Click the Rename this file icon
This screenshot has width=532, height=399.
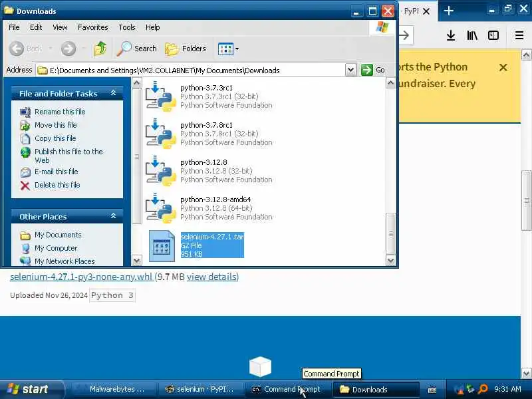coord(25,112)
